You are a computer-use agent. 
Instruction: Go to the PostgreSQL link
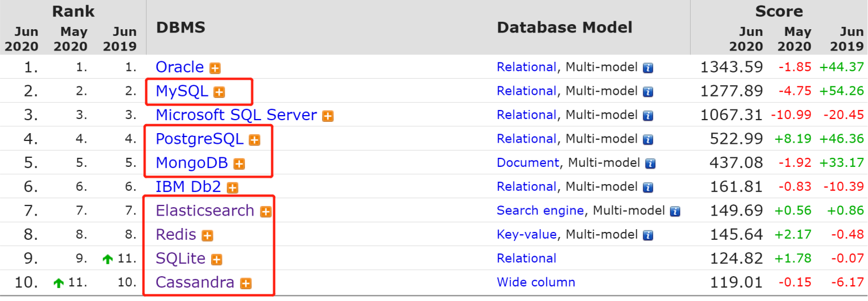pyautogui.click(x=199, y=139)
